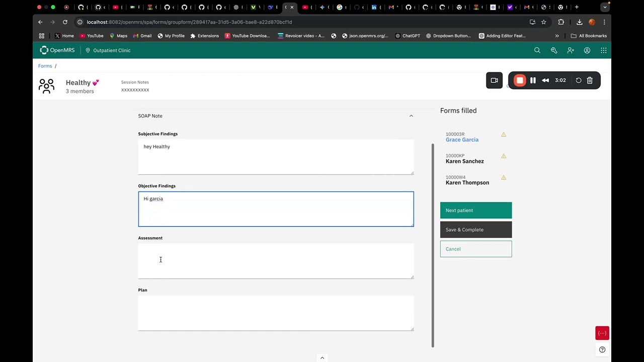Collapse the SOAP Note section
Viewport: 644px width, 362px height.
click(x=411, y=116)
